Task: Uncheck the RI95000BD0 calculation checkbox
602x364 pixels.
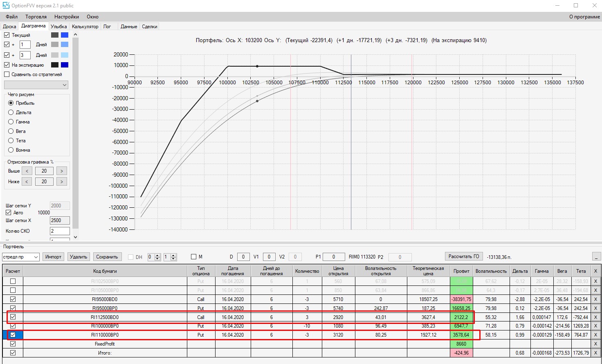Action: (x=13, y=299)
